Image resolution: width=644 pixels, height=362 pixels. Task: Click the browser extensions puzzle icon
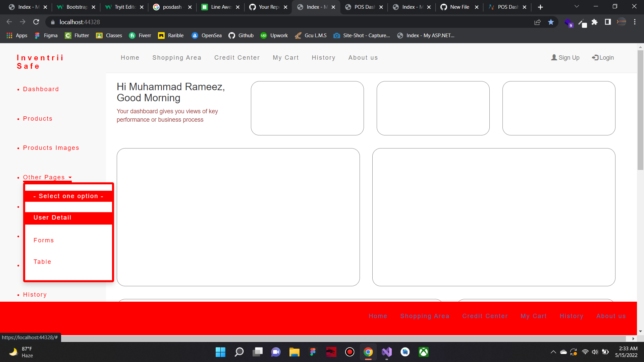point(595,22)
